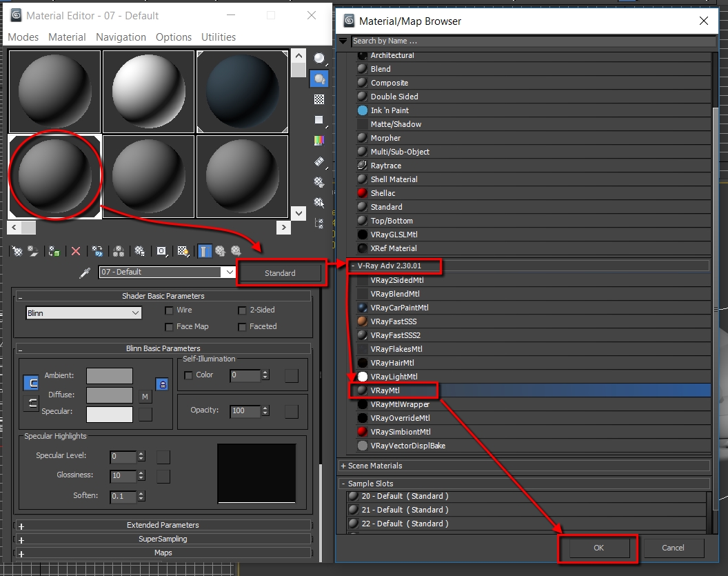The image size is (728, 576).
Task: Enable the 2-Sided checkbox
Action: pyautogui.click(x=242, y=310)
